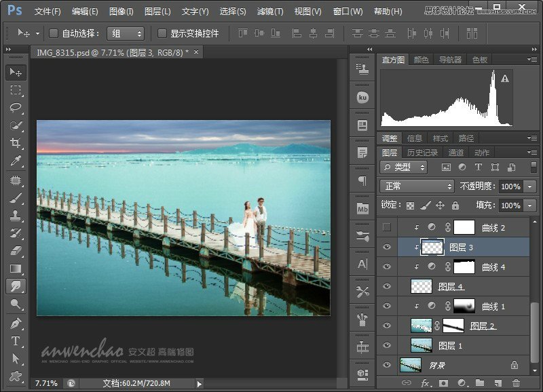Switch to the 通道 tab

[x=455, y=153]
